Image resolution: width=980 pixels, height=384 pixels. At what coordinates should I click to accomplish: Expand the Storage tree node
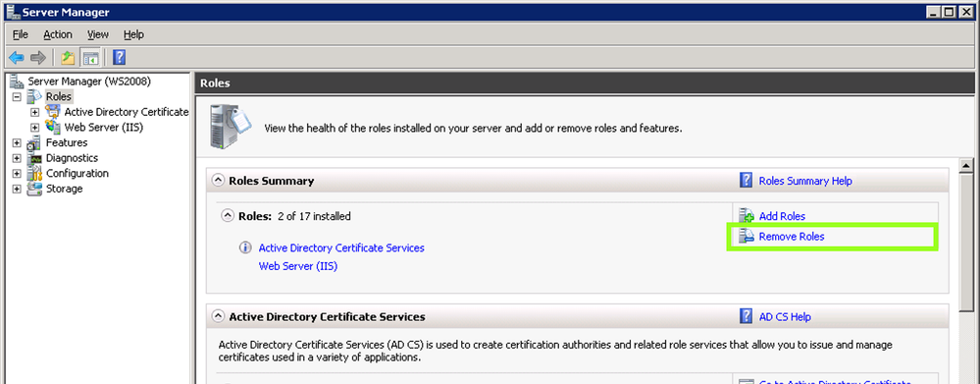point(17,189)
